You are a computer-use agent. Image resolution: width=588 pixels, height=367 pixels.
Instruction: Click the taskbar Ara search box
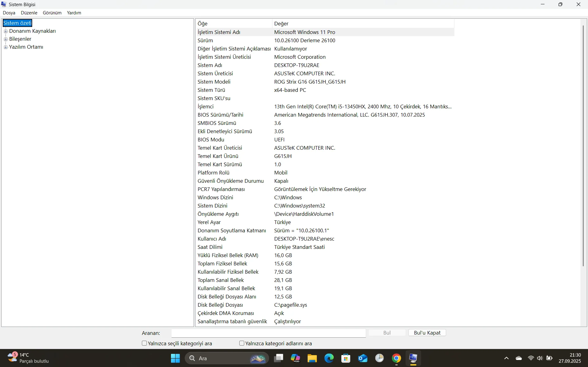(x=227, y=358)
